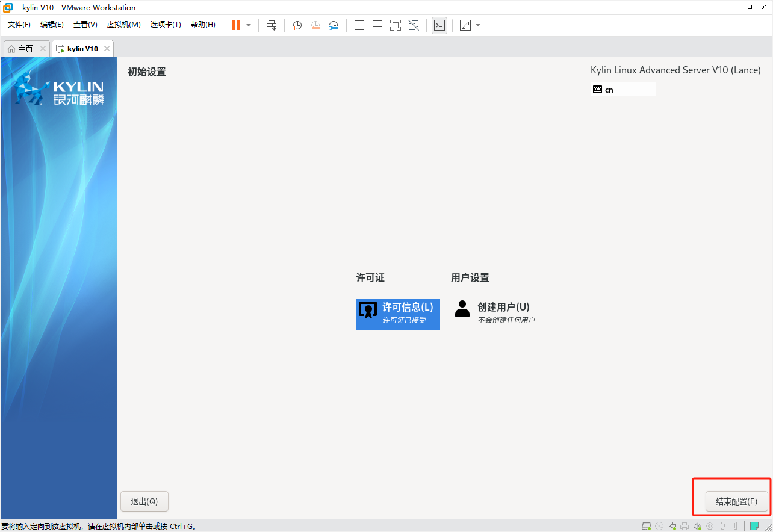Click the license certificate icon
Image resolution: width=773 pixels, height=532 pixels.
click(x=368, y=310)
